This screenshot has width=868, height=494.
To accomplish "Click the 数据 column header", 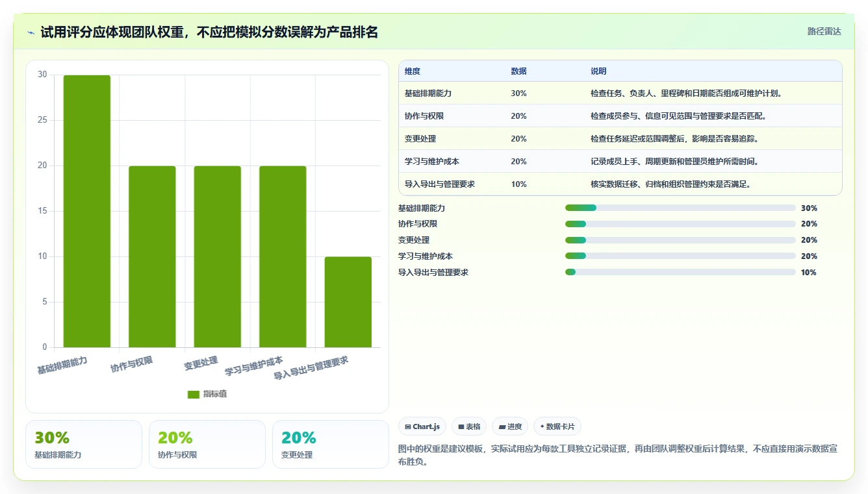I will [519, 71].
